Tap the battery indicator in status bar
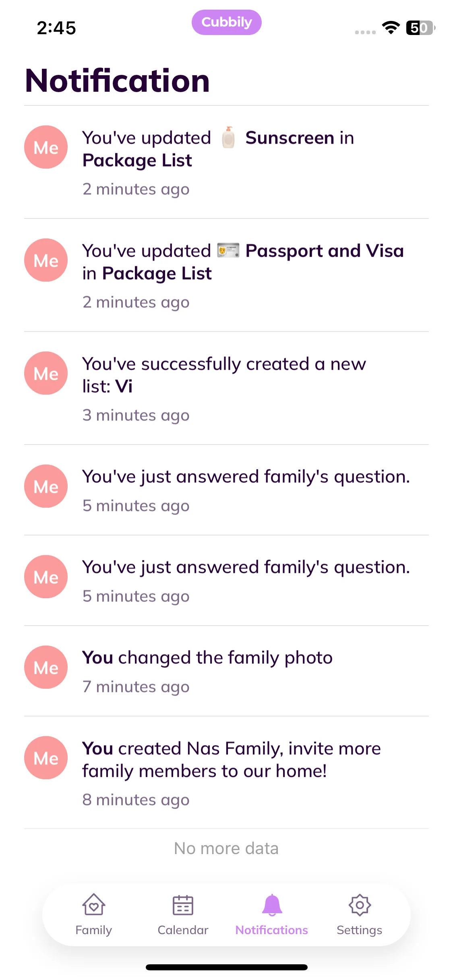 click(x=420, y=28)
